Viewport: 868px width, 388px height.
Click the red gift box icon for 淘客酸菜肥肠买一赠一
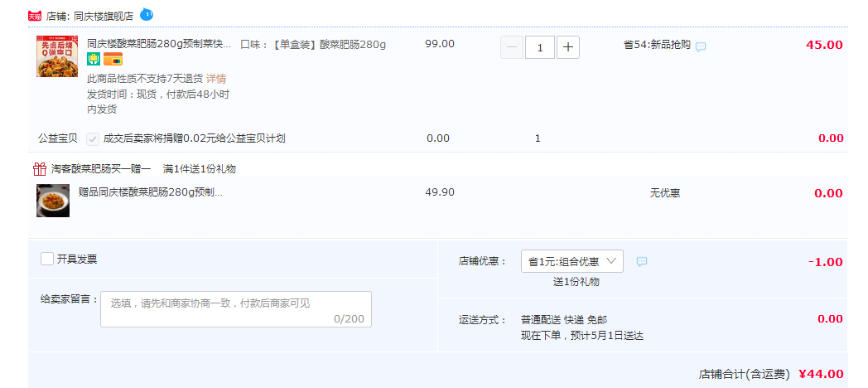click(x=39, y=168)
